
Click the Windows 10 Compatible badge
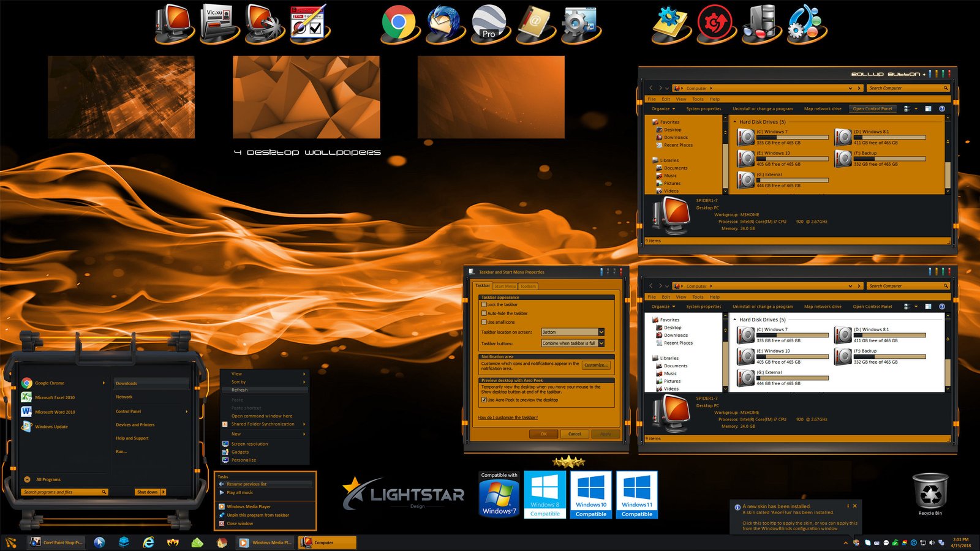click(591, 495)
